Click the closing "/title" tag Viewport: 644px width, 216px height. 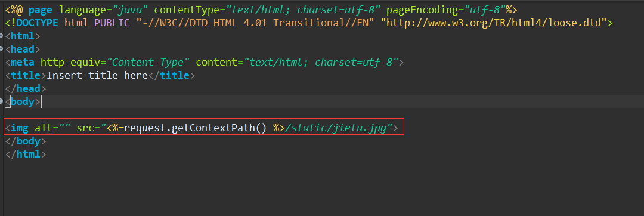point(172,76)
